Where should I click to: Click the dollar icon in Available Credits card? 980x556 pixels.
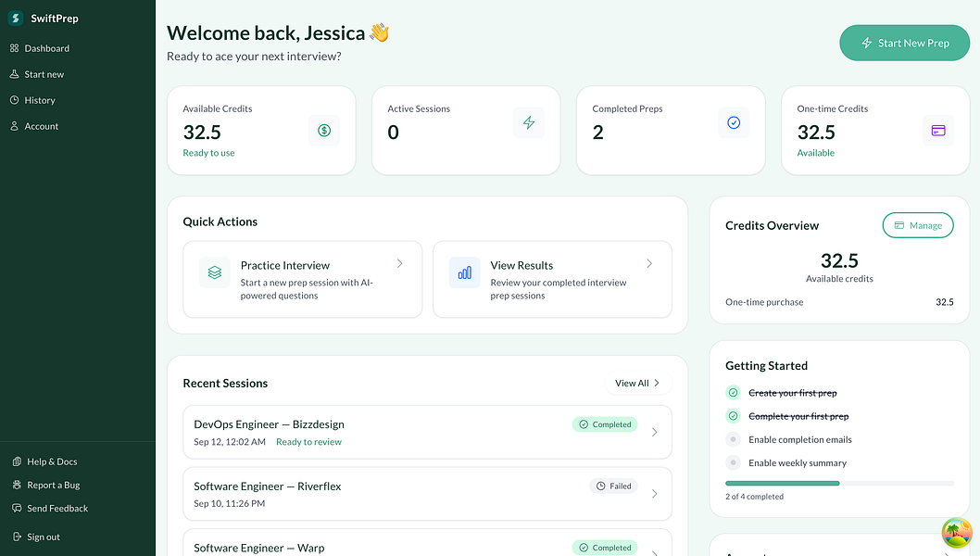324,130
